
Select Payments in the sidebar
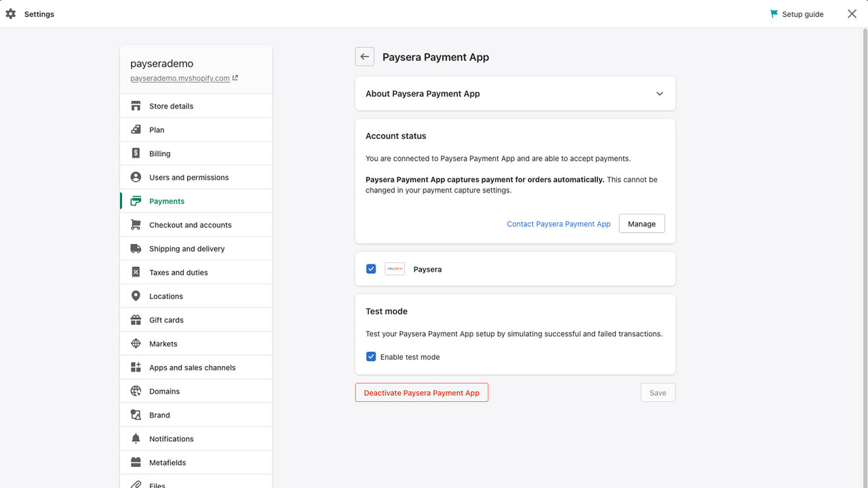click(x=196, y=201)
